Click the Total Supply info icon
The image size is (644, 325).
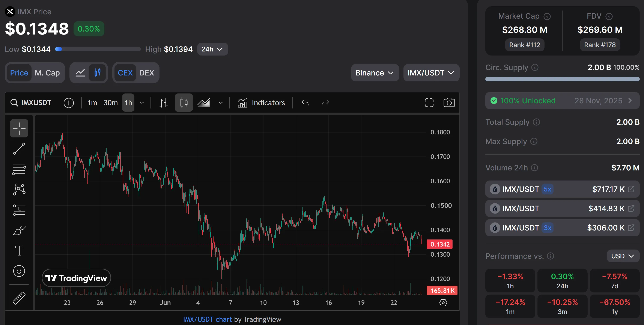tap(536, 122)
